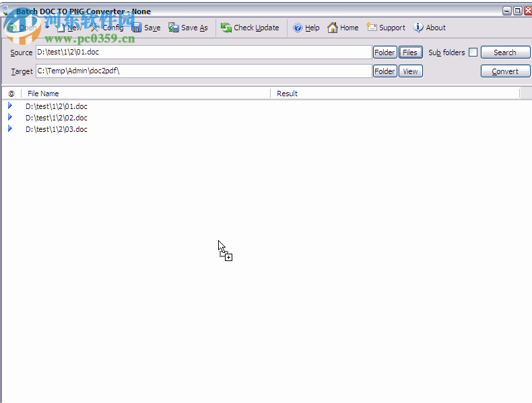532x403 pixels.
Task: Click the Files button
Action: coord(410,52)
